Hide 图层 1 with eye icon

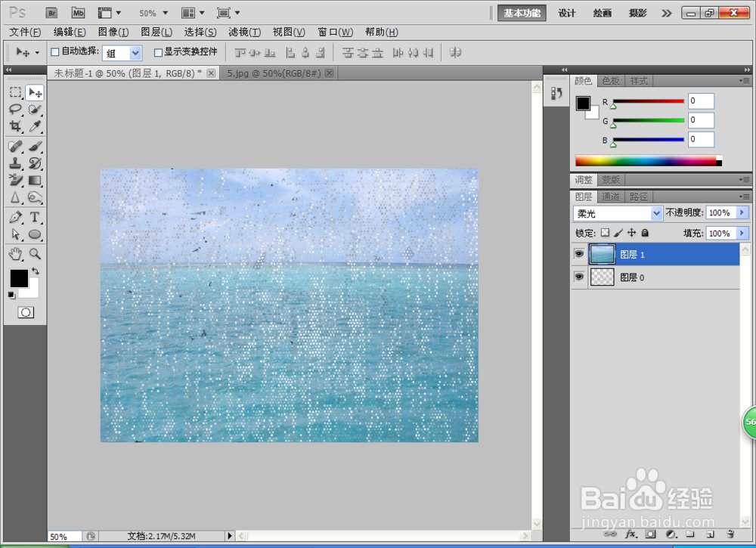pos(579,254)
